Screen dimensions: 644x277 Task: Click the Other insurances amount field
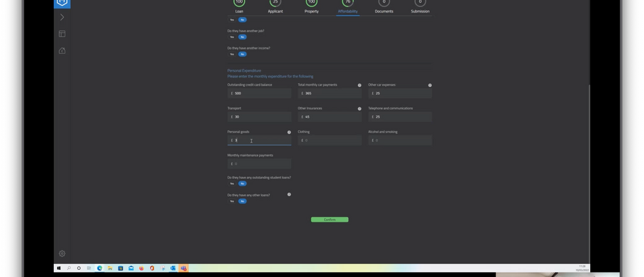coord(330,116)
